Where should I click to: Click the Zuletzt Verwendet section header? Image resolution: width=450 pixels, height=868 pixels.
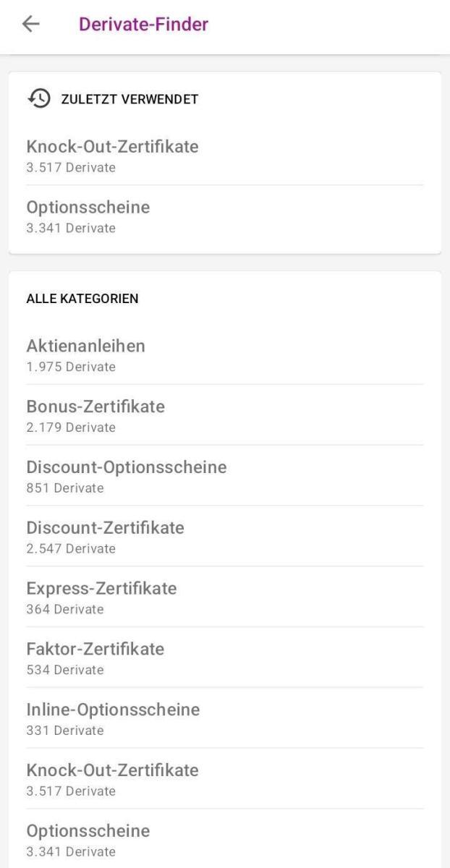[x=130, y=99]
